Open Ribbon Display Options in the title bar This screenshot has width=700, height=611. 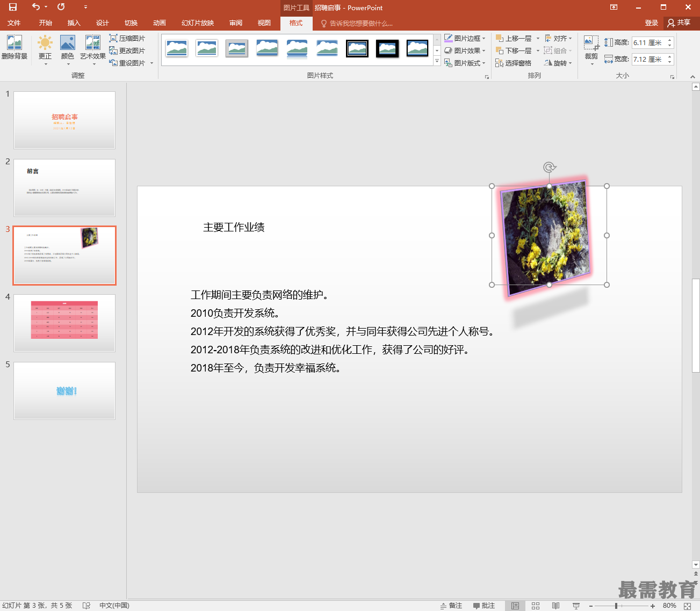[x=614, y=7]
